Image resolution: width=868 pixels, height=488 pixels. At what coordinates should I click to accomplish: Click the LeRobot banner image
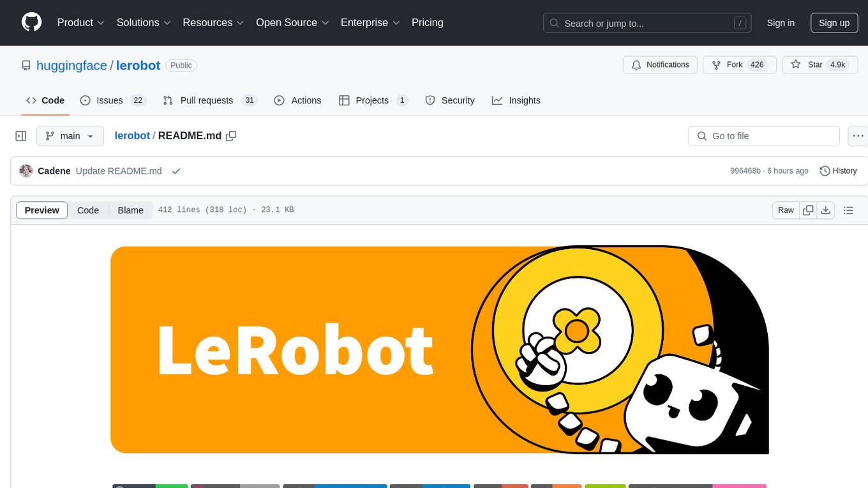440,349
